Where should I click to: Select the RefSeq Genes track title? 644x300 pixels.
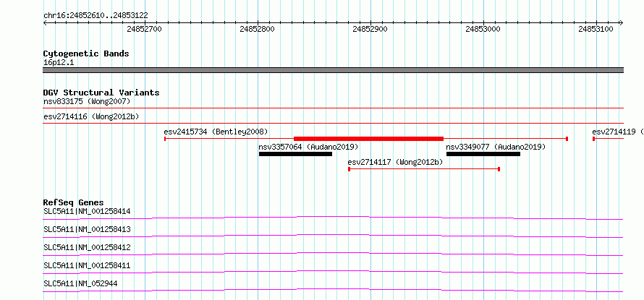click(74, 202)
